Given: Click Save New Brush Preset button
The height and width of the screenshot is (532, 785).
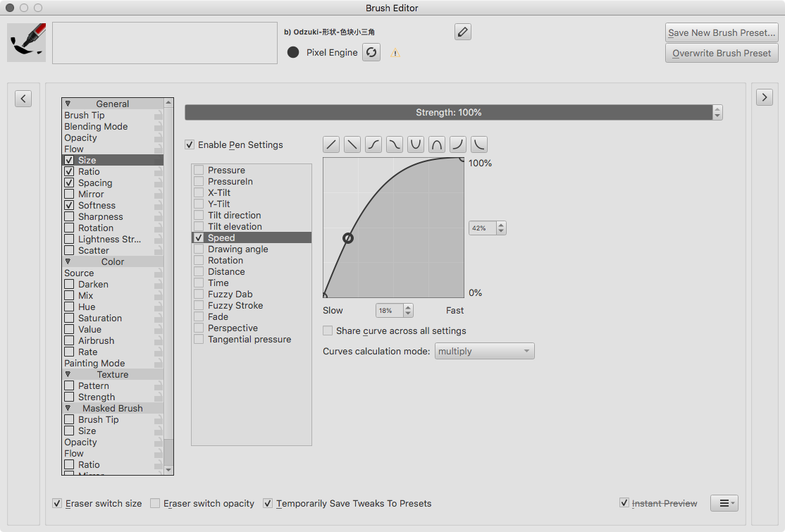Looking at the screenshot, I should [x=722, y=32].
